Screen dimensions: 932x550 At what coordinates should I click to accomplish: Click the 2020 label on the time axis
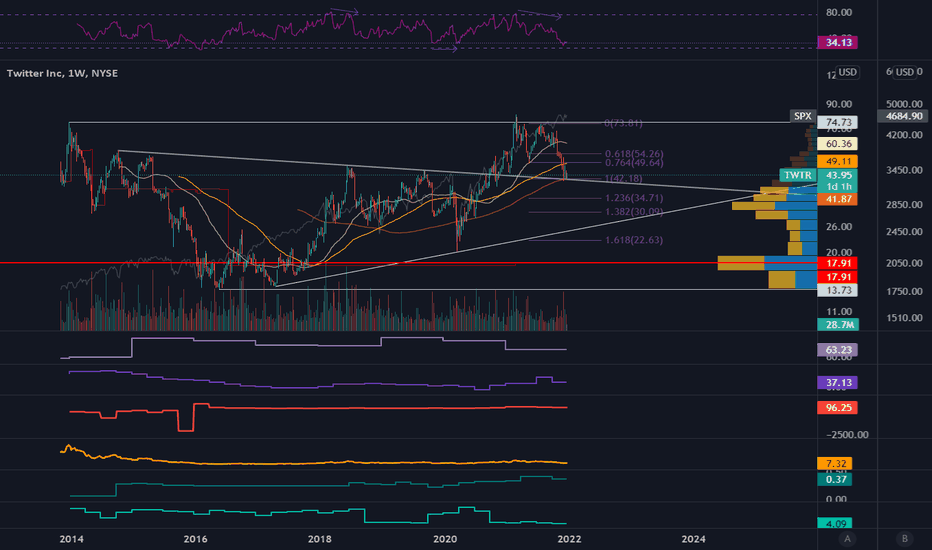[x=445, y=539]
